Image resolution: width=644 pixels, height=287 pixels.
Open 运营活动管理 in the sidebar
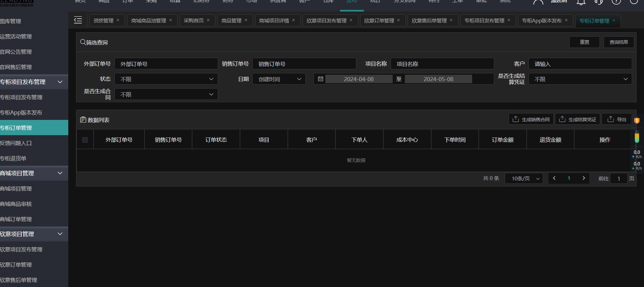pos(34,36)
